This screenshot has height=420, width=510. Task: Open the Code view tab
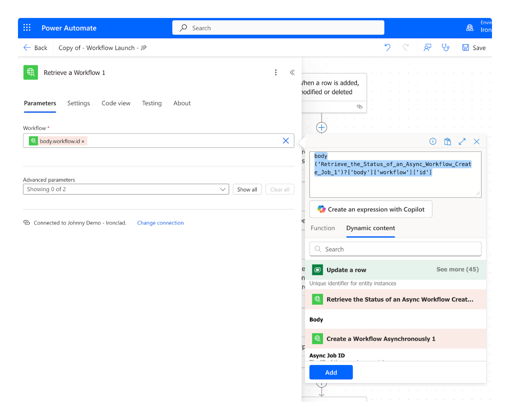coord(116,103)
